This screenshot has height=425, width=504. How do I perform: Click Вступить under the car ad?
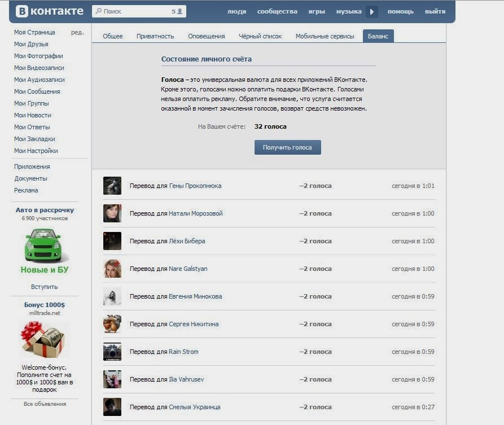45,287
